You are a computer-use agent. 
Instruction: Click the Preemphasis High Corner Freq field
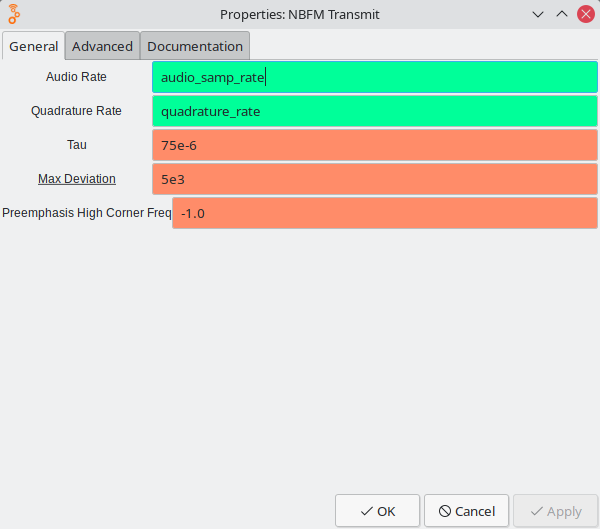(384, 213)
